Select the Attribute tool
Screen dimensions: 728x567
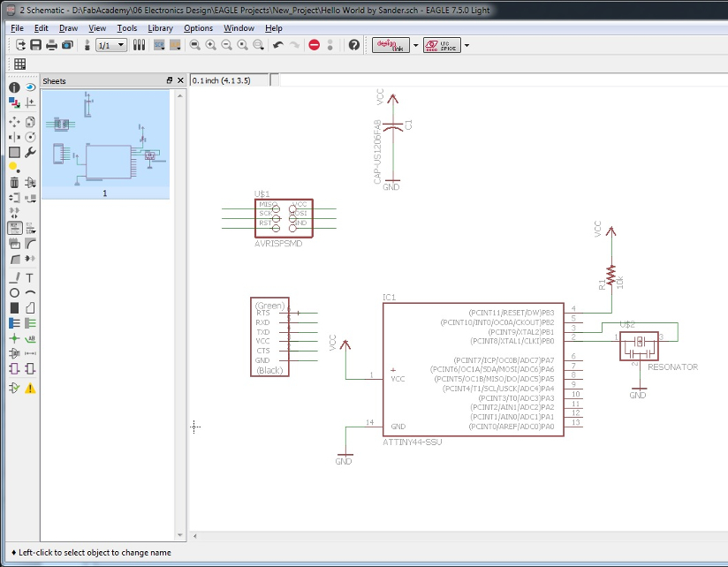pos(14,353)
